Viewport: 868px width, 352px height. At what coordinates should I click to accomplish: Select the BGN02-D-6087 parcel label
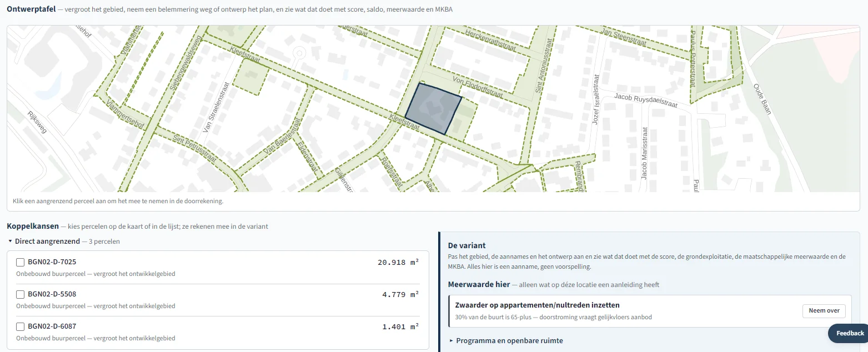click(52, 326)
